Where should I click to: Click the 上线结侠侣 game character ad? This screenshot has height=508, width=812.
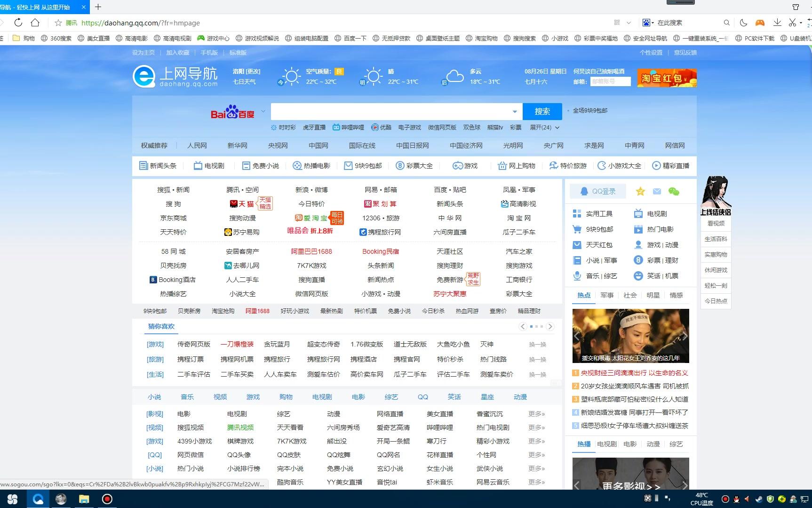(x=716, y=196)
